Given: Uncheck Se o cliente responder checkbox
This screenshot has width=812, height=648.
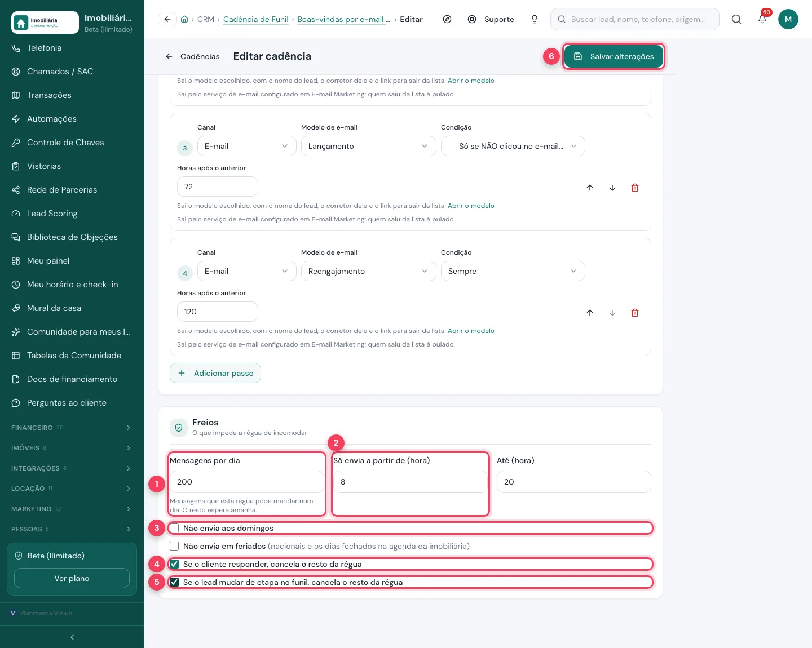Looking at the screenshot, I should pyautogui.click(x=174, y=564).
